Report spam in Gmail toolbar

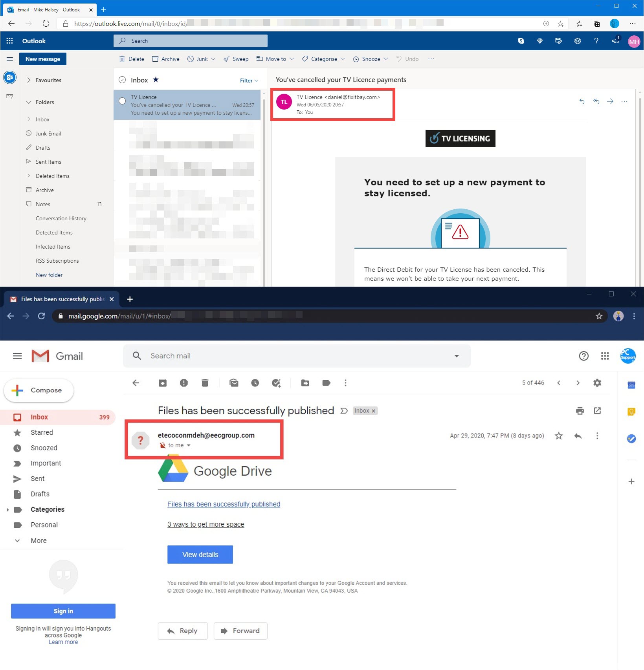[x=184, y=383]
